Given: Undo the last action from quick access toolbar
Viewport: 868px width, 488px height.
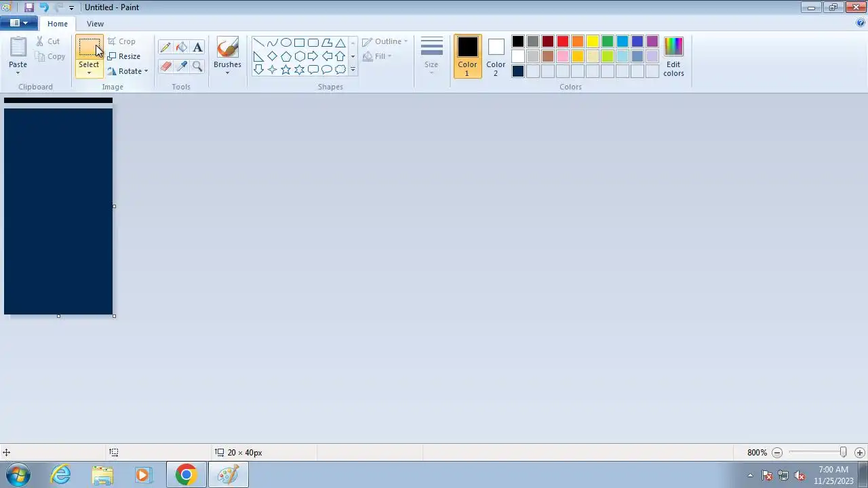Looking at the screenshot, I should click(44, 7).
